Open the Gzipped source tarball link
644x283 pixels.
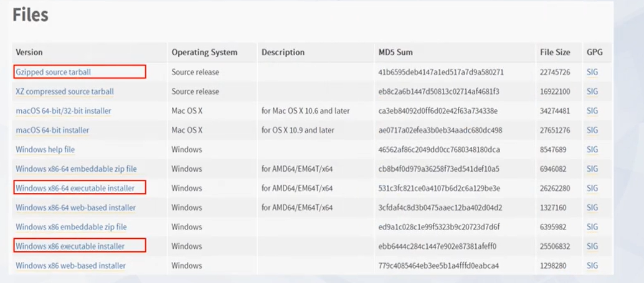[54, 72]
